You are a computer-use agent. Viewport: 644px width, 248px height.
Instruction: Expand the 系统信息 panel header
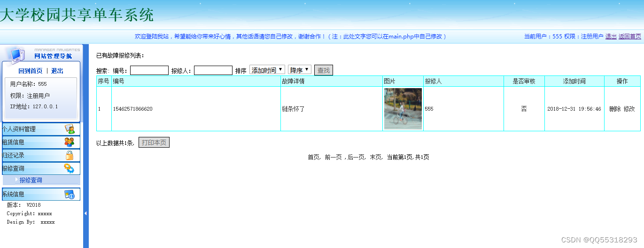click(x=41, y=194)
